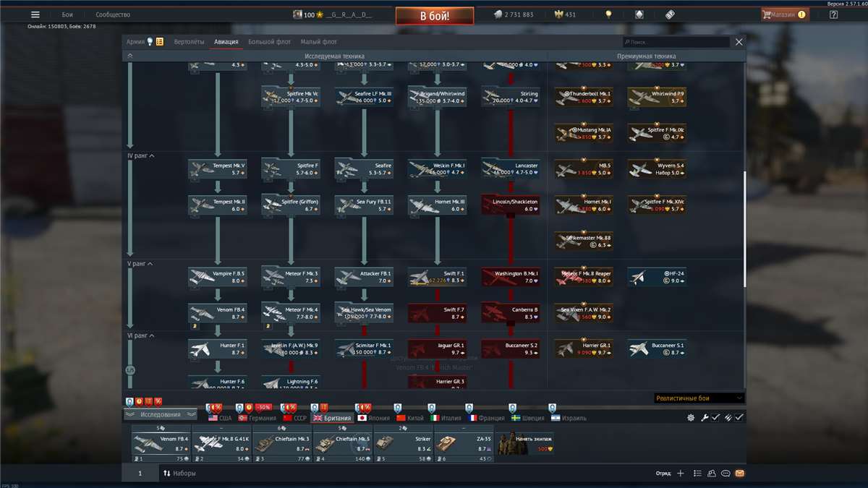Select the Canberra B bomber

[511, 313]
